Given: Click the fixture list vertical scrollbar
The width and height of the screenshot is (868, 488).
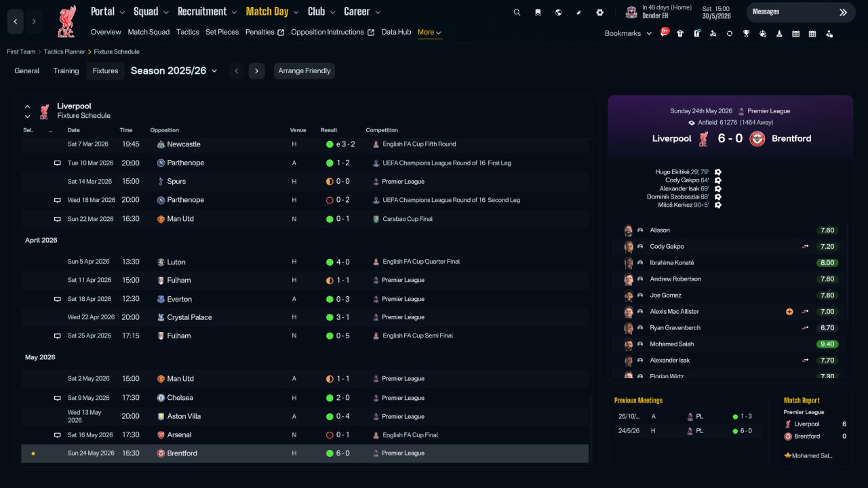Looking at the screenshot, I should [591, 430].
